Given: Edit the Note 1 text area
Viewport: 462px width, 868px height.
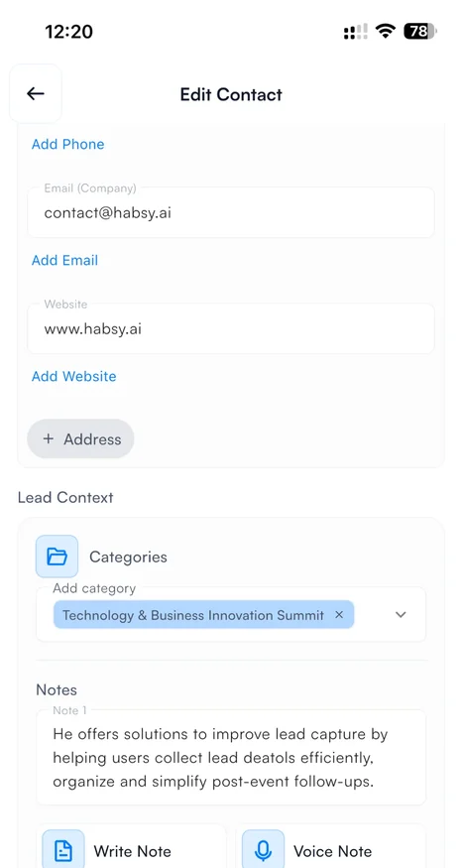Looking at the screenshot, I should [x=231, y=757].
